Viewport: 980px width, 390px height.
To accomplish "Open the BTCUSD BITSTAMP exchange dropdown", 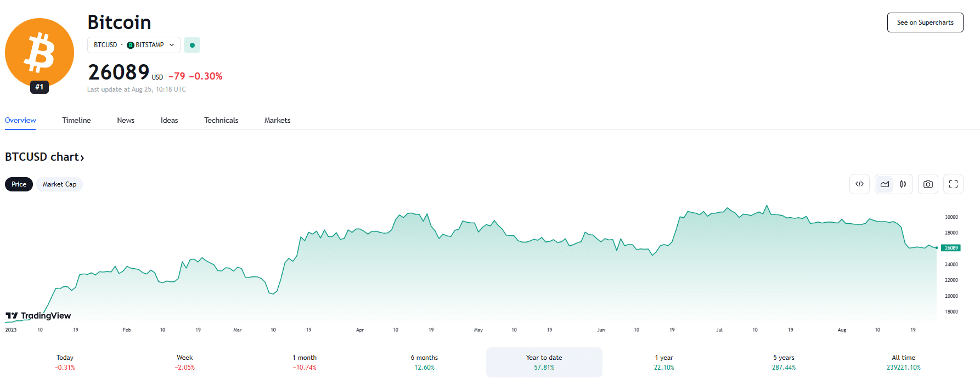I will 134,45.
